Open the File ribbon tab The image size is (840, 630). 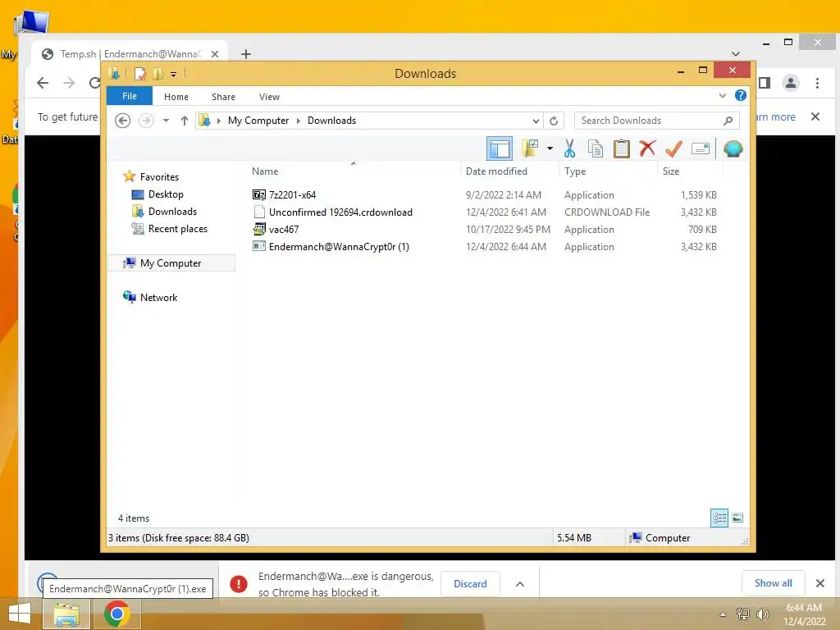pyautogui.click(x=130, y=96)
